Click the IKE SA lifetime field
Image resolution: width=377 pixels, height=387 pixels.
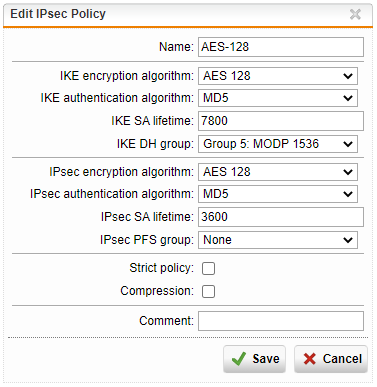(281, 121)
